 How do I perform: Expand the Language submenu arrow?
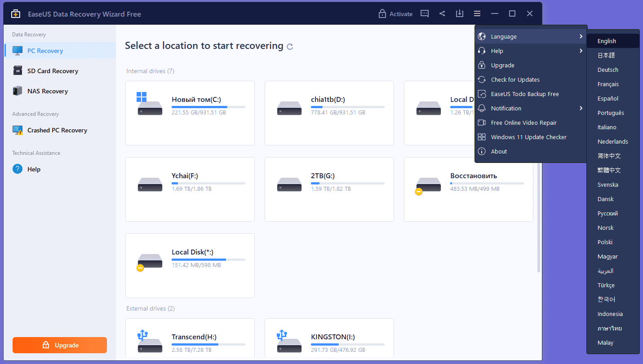581,36
